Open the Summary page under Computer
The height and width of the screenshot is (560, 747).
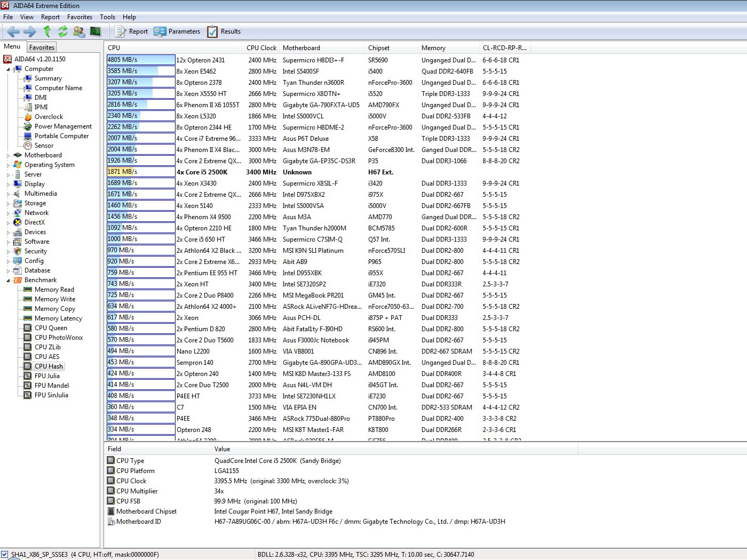[x=48, y=78]
